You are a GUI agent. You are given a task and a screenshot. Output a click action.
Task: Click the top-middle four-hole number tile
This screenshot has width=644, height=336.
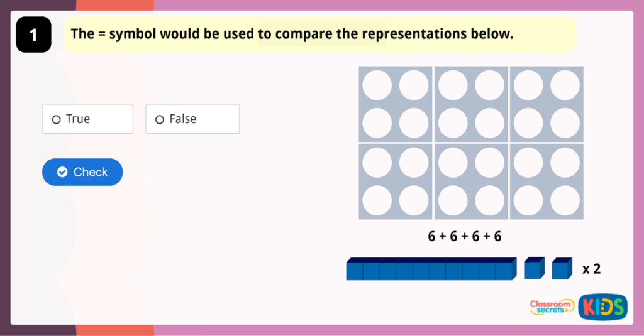coord(471,104)
